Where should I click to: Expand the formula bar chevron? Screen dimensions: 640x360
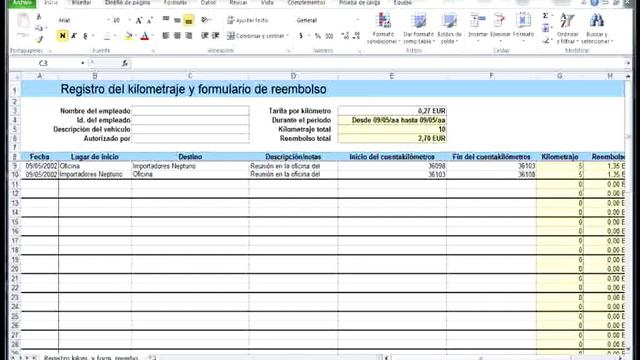pos(627,63)
